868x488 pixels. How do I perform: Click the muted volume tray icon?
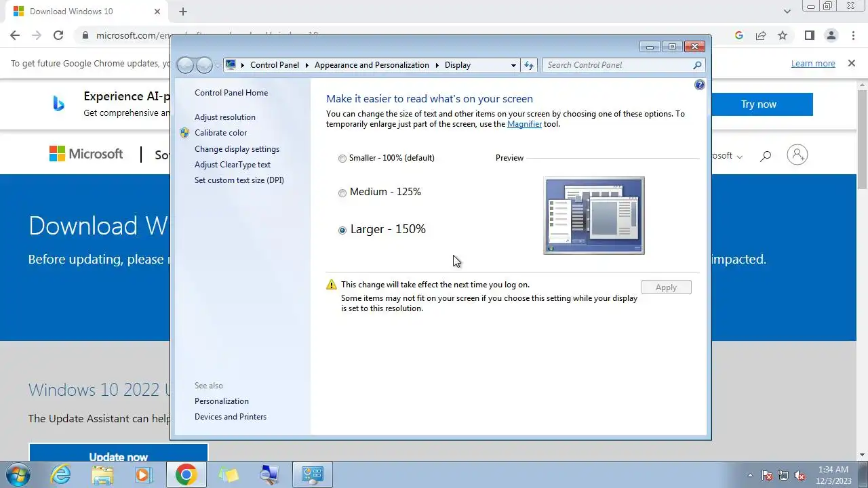[800, 475]
